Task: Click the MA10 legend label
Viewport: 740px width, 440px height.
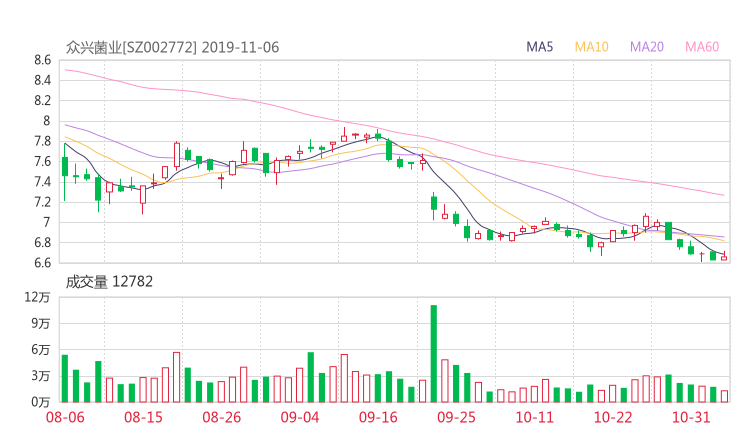Action: click(591, 47)
